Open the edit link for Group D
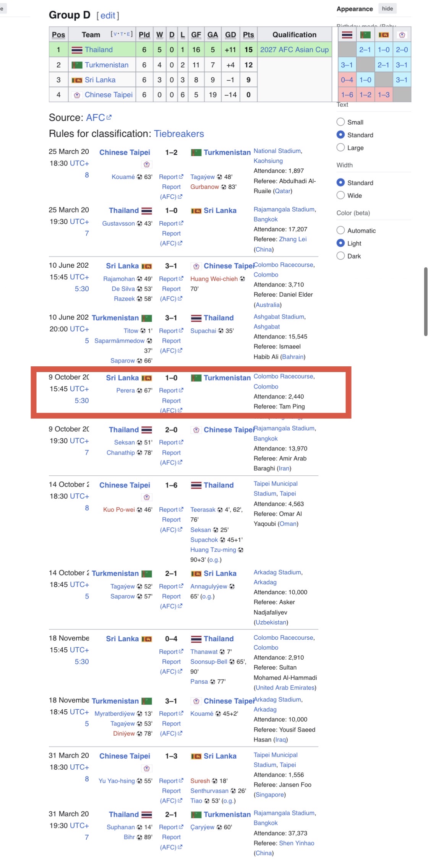 [108, 16]
